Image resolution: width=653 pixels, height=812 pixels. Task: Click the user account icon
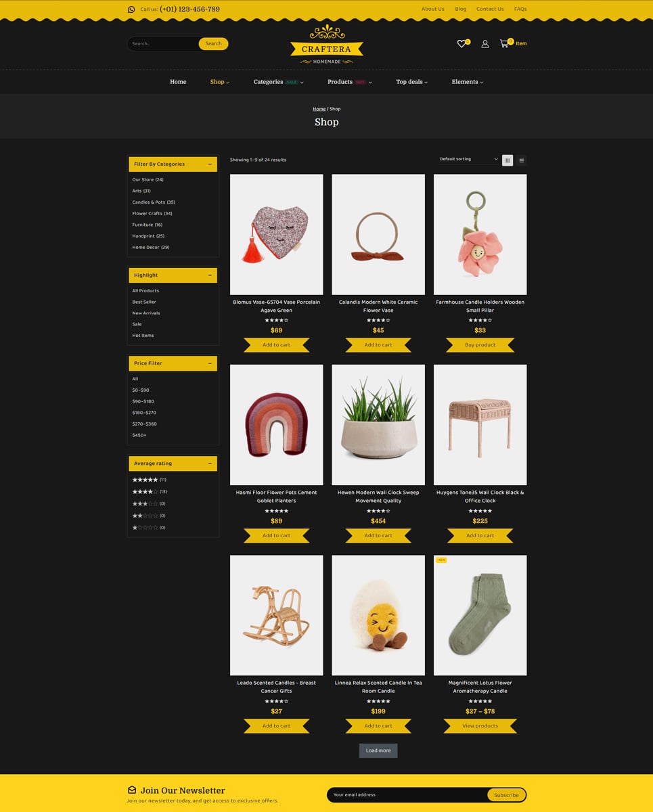(485, 44)
